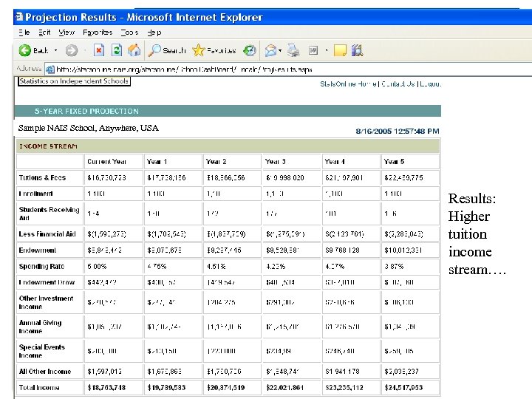Screen dimensions: 532x399
Task: Click the All Other Income row label
Action: point(45,372)
